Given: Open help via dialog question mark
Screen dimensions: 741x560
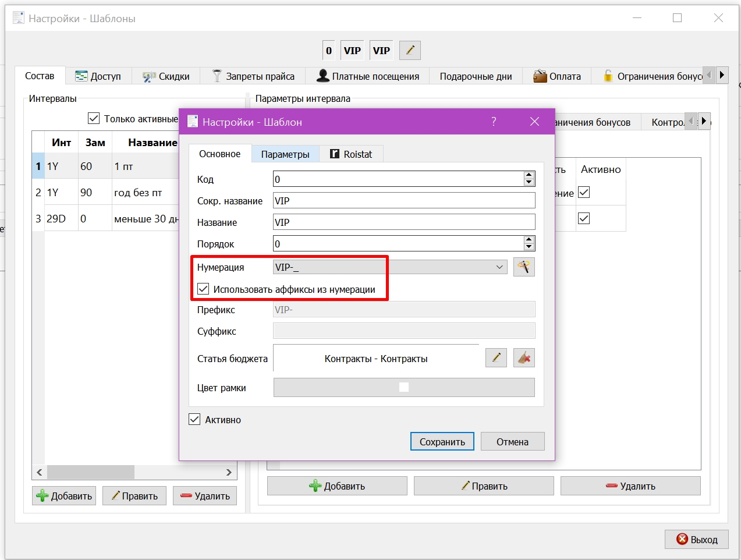Looking at the screenshot, I should [x=494, y=121].
